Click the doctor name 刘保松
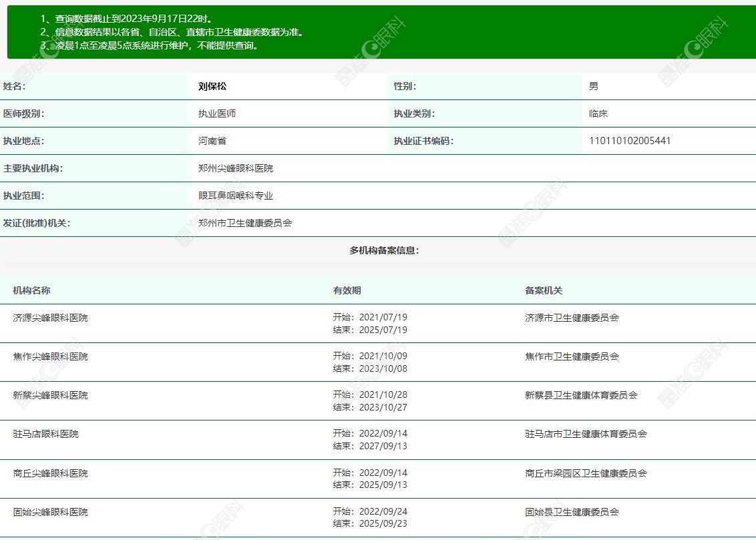 pyautogui.click(x=212, y=86)
